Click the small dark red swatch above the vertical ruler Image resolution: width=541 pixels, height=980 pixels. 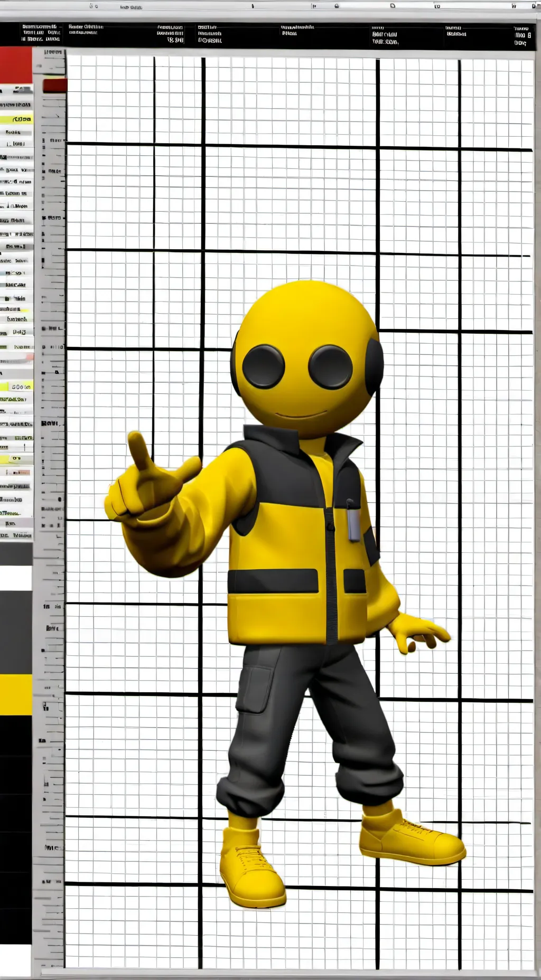click(x=55, y=86)
